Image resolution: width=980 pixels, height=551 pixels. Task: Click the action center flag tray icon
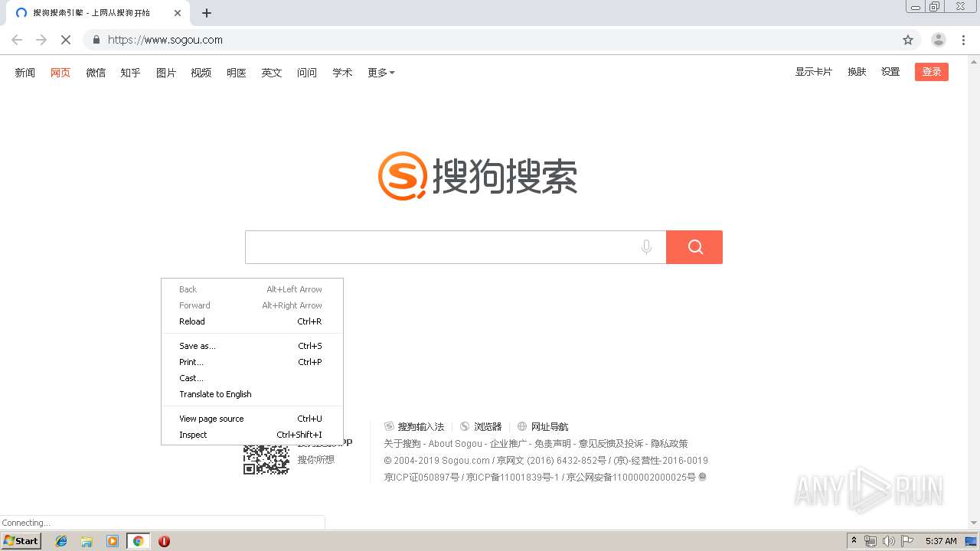pyautogui.click(x=907, y=541)
